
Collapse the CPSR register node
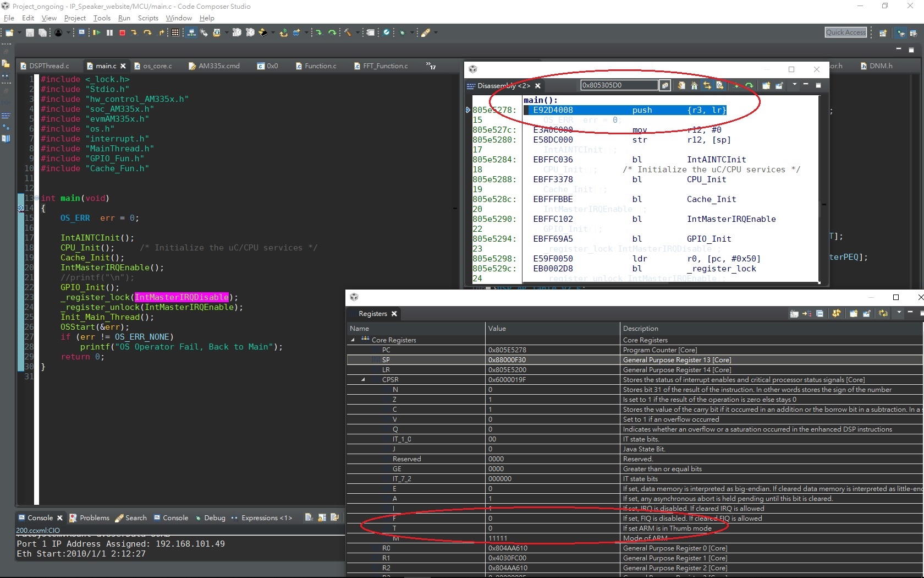[363, 380]
